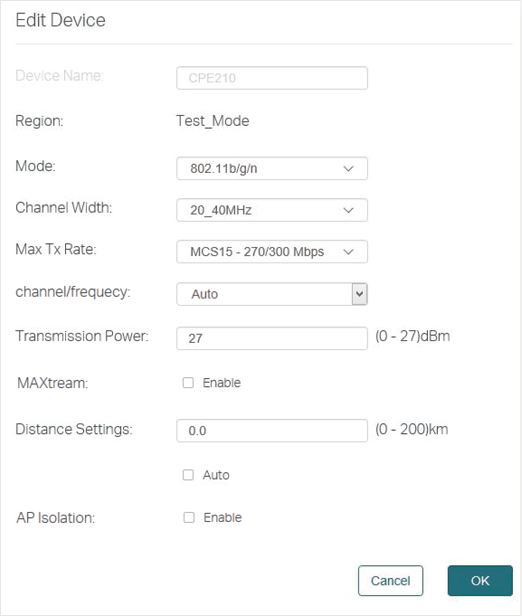
Task: Open the MCS15 Max Tx Rate dropdown
Action: [x=272, y=251]
